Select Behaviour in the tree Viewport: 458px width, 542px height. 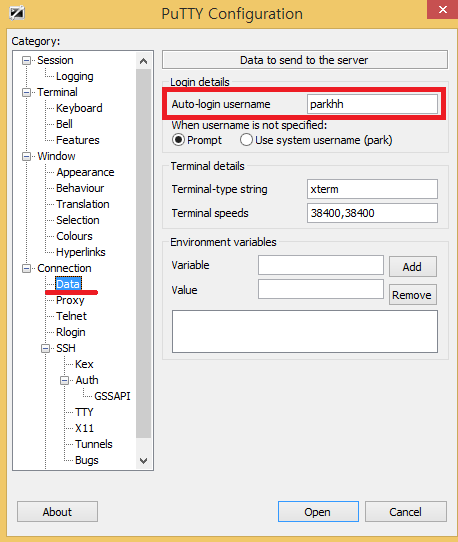tap(80, 188)
